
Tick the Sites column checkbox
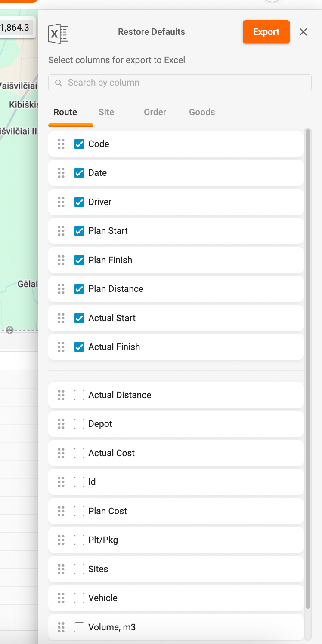tap(79, 569)
